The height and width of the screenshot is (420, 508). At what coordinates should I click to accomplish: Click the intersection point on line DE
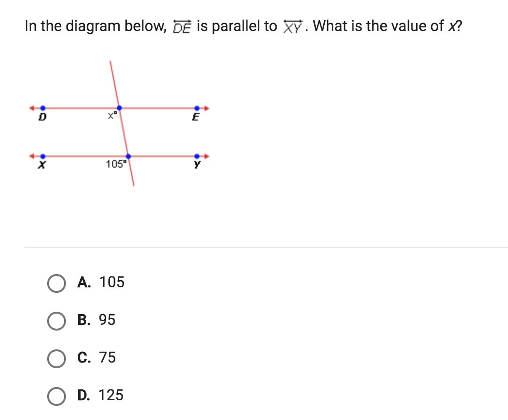[118, 108]
